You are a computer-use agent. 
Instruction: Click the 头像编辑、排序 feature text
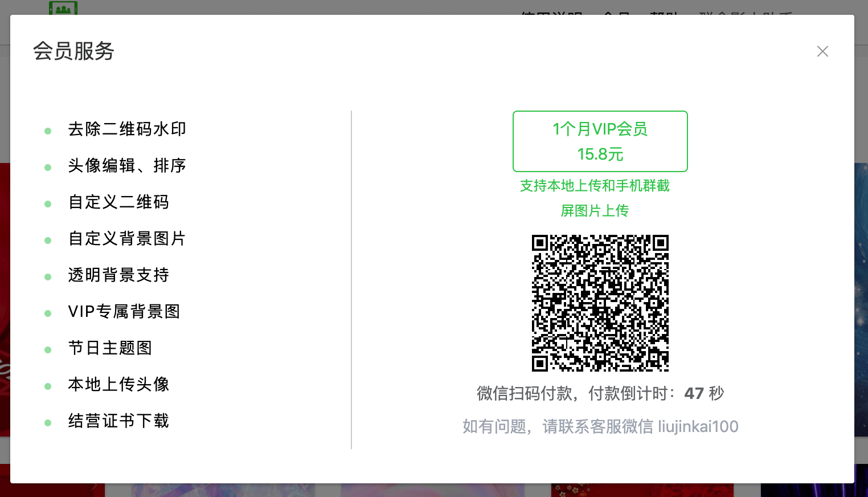(x=127, y=166)
